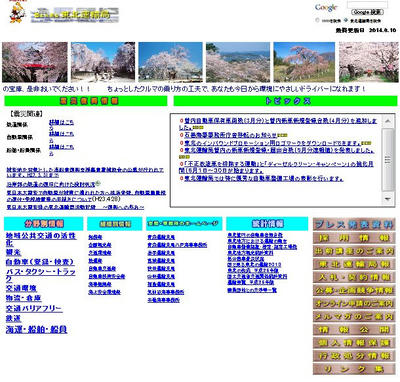Click the topics box scroll up arrow
Screen dimensions: 400x382
point(388,121)
